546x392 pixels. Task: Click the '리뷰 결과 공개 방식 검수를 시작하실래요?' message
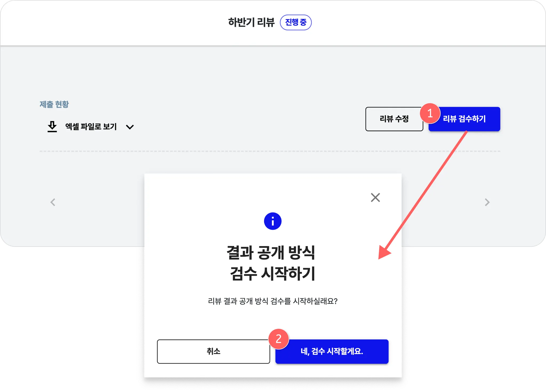click(272, 301)
